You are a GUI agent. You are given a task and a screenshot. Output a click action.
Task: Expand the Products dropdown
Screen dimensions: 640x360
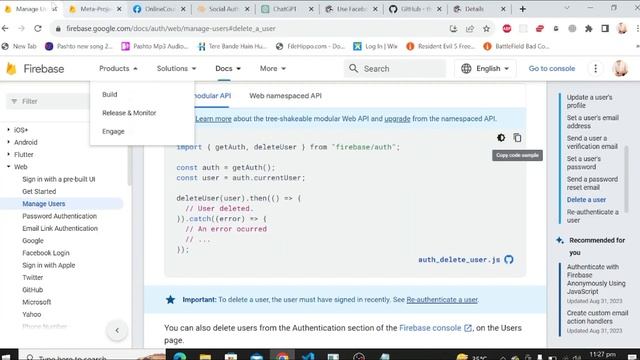coord(118,69)
